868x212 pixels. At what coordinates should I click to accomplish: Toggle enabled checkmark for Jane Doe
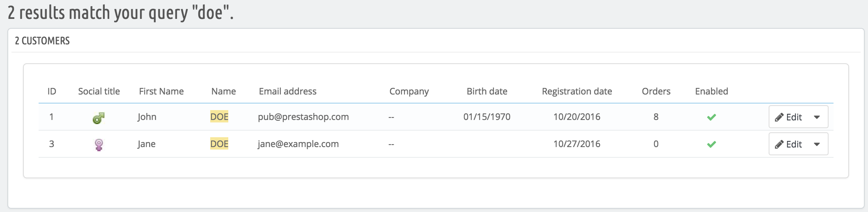pos(712,144)
